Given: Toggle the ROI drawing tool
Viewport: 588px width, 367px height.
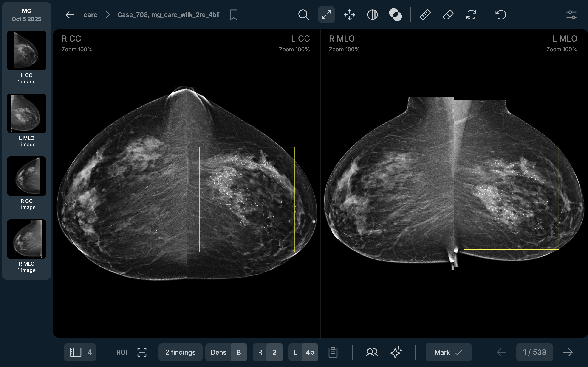Looking at the screenshot, I should [142, 352].
